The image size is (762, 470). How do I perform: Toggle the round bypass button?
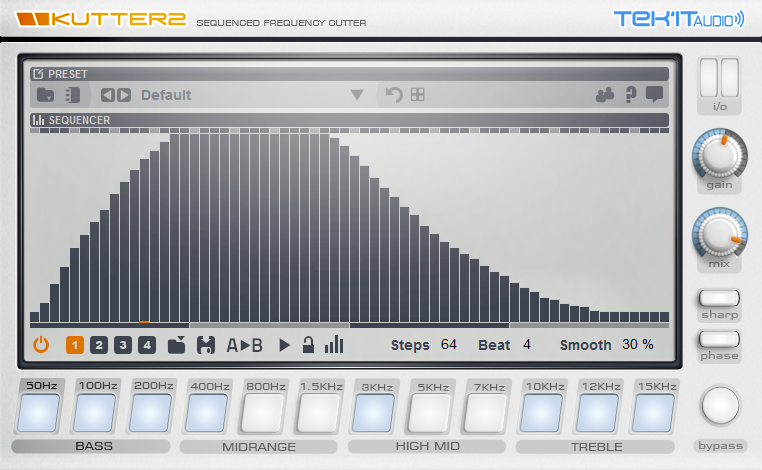pos(720,405)
